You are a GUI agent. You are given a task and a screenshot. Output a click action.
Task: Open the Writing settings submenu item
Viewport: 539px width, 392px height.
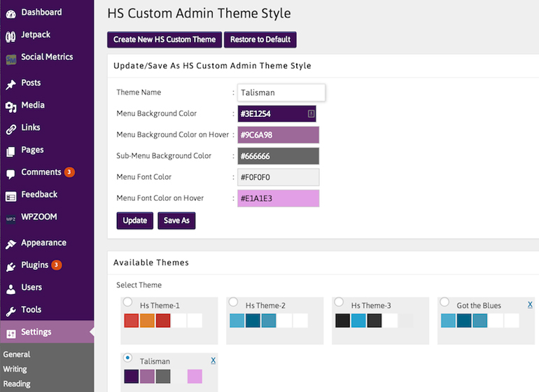point(15,369)
